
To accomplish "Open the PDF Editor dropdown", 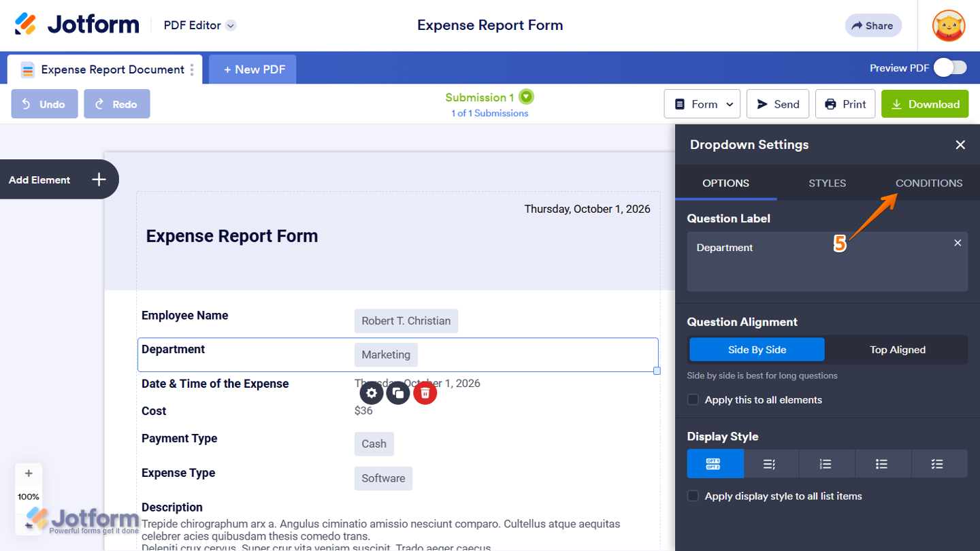I will 200,25.
